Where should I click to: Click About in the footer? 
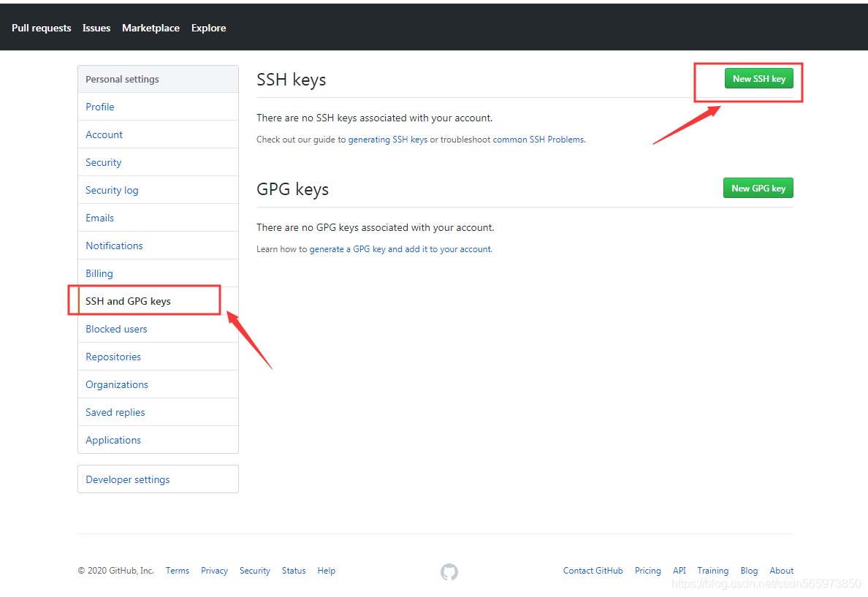point(781,571)
